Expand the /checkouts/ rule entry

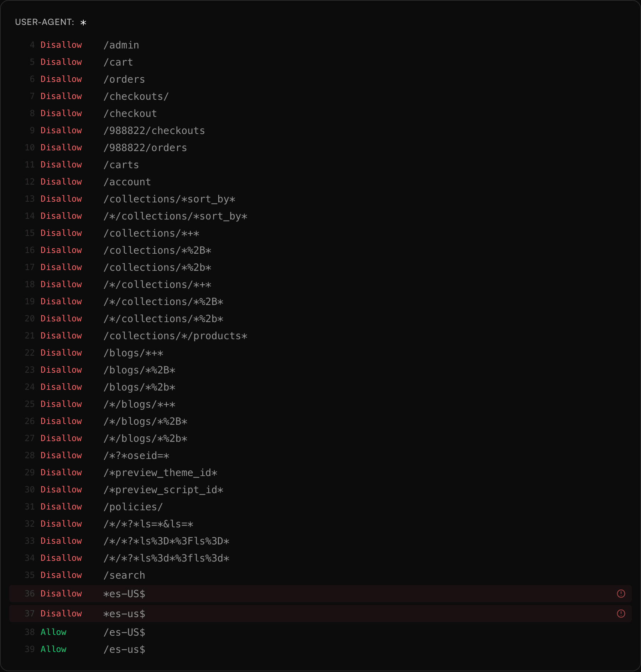click(136, 96)
